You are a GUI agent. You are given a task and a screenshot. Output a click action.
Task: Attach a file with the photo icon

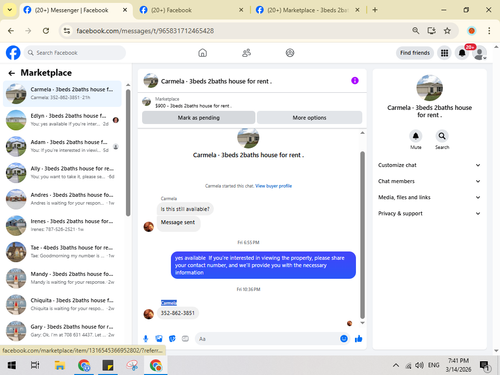[x=159, y=339]
